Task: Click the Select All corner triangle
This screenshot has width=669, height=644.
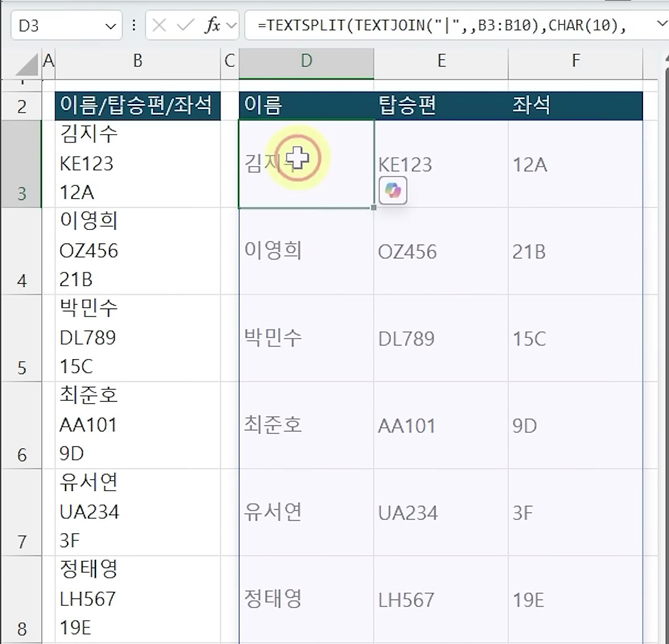Action: pos(27,65)
